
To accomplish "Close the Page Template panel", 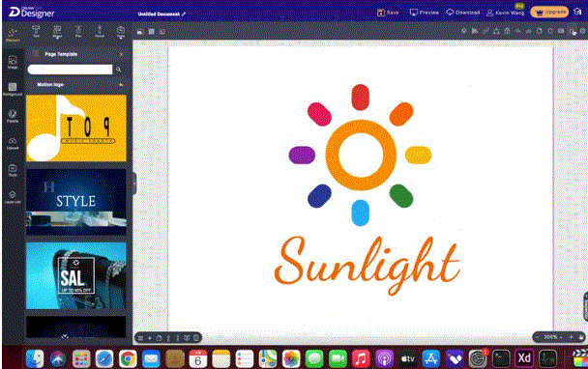I will 121,54.
